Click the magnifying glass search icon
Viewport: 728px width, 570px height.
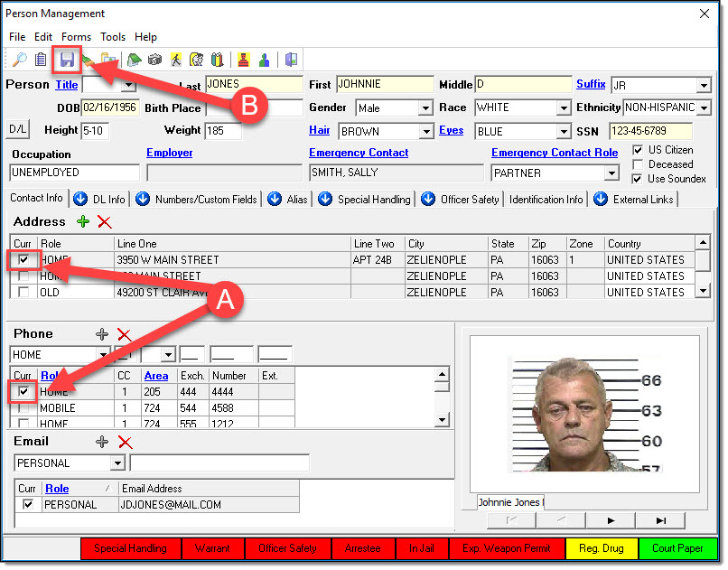click(x=19, y=60)
